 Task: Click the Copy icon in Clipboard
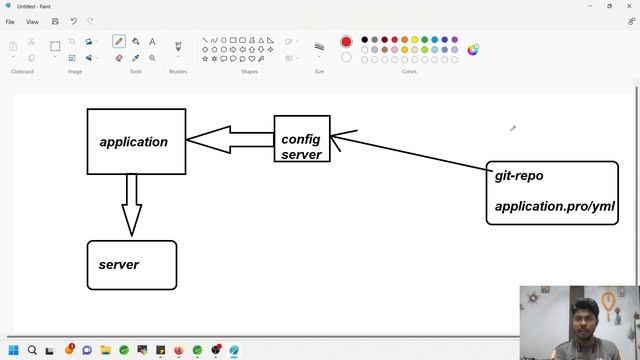tap(31, 58)
